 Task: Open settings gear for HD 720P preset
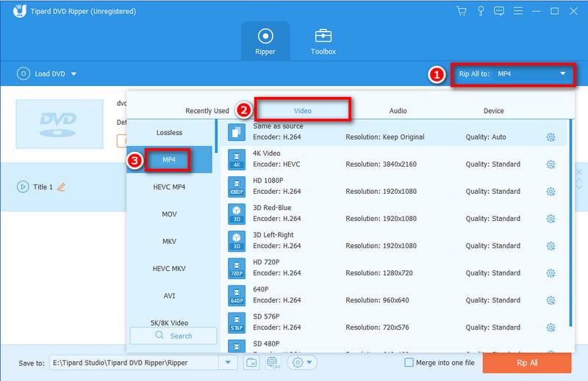(551, 273)
